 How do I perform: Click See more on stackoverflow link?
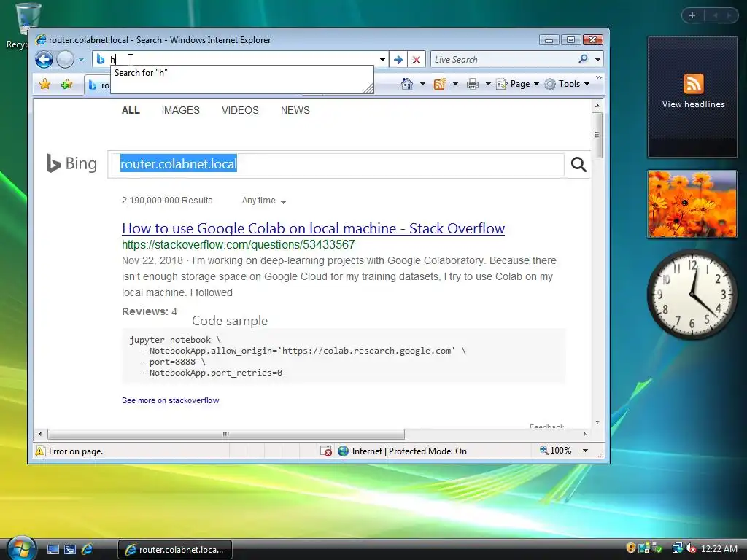171,400
